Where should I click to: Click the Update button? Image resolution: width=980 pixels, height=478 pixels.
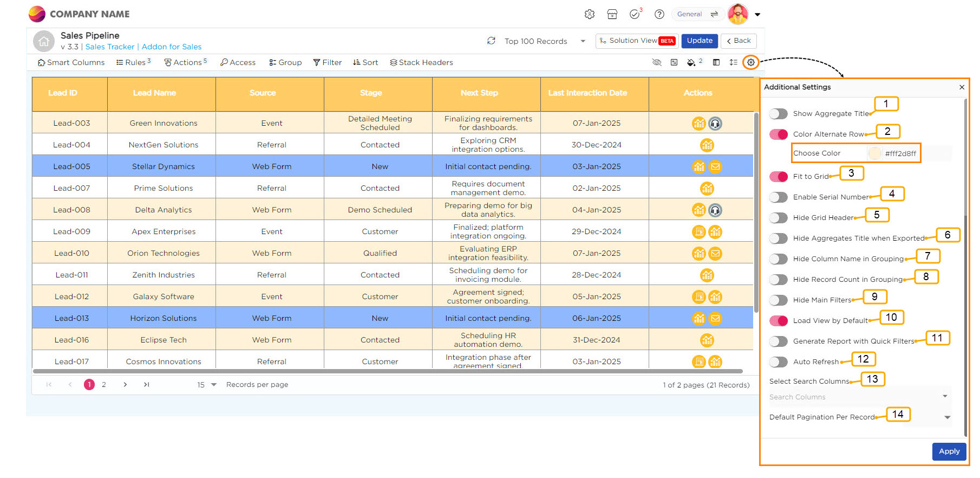[x=700, y=41]
